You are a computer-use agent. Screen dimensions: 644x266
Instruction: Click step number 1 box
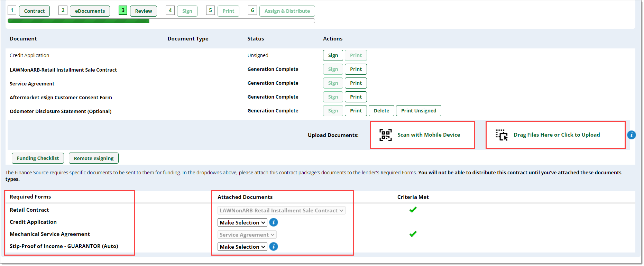coord(12,10)
